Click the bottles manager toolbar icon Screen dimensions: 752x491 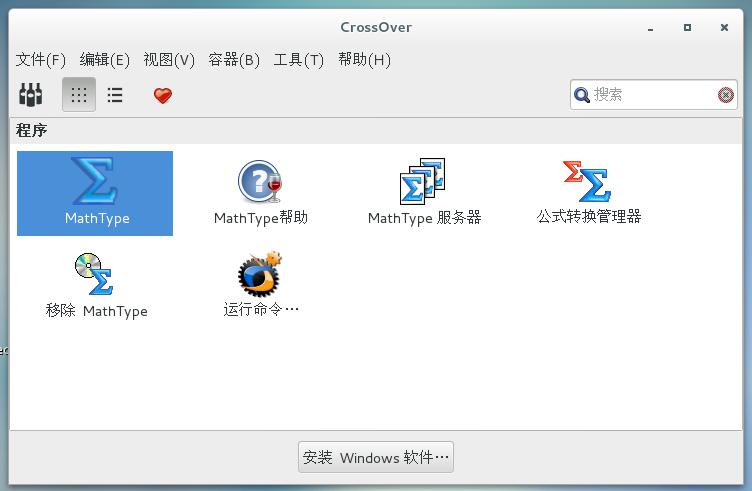click(31, 95)
